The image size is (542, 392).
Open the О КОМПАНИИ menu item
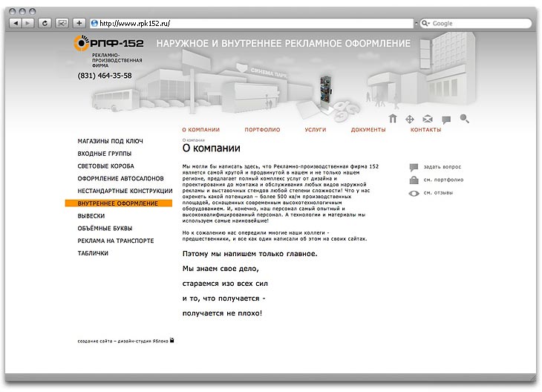pyautogui.click(x=200, y=130)
